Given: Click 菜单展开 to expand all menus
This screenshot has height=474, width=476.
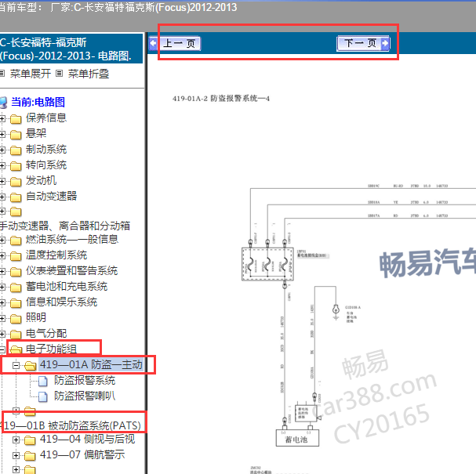Looking at the screenshot, I should tap(31, 74).
